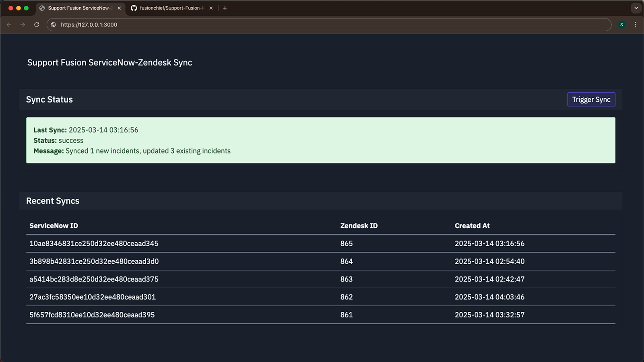Click the Trigger Sync button
The width and height of the screenshot is (644, 362).
[591, 99]
